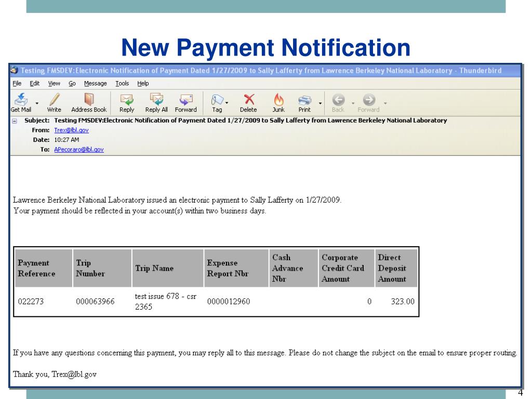This screenshot has width=532, height=399.
Task: Click the Thunderbird title bar icon
Action: [14, 70]
